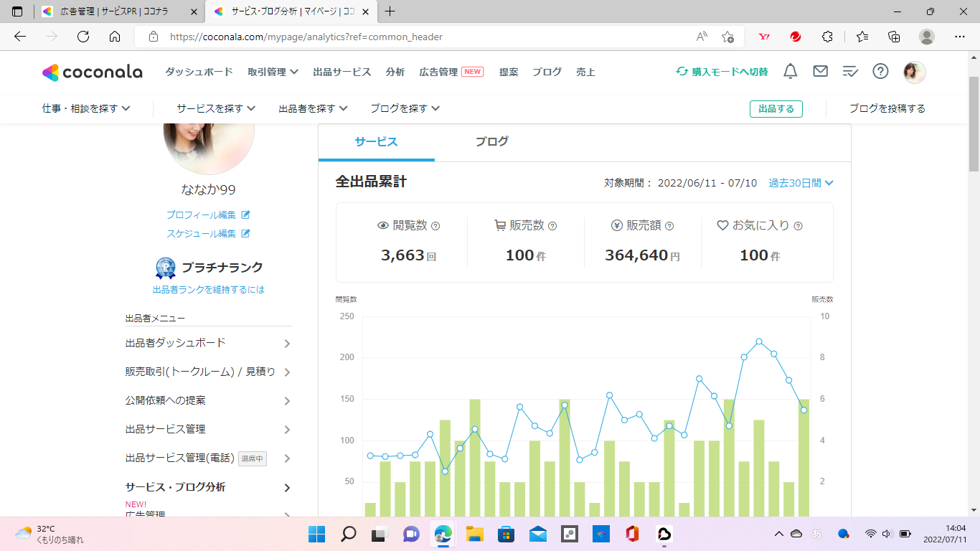
Task: Switch to the ブログ analytics tab
Action: point(492,141)
